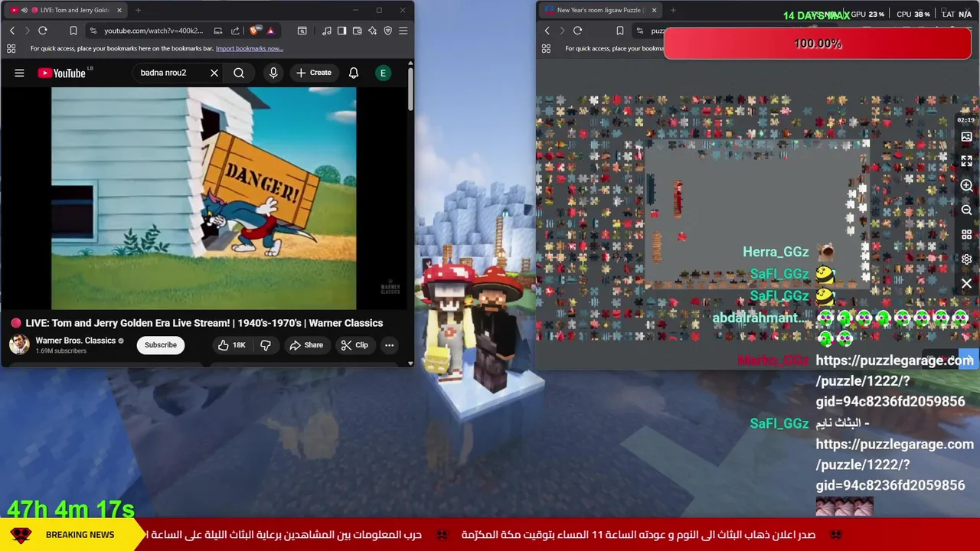Open the music note playlist icon

click(327, 31)
